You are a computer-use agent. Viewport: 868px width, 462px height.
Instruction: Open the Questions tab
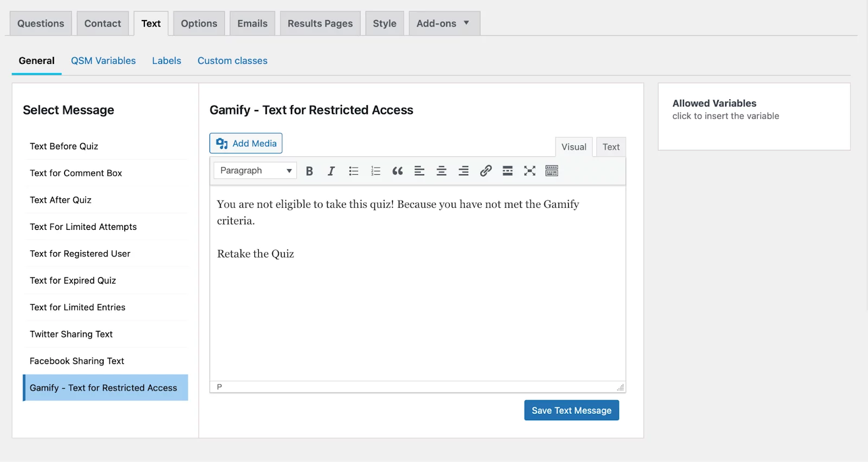41,23
